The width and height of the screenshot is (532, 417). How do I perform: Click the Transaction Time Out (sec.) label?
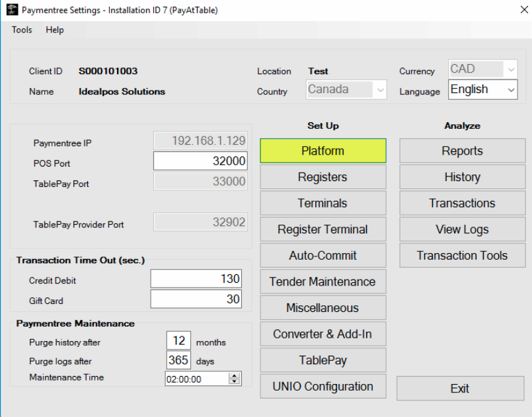pos(81,260)
